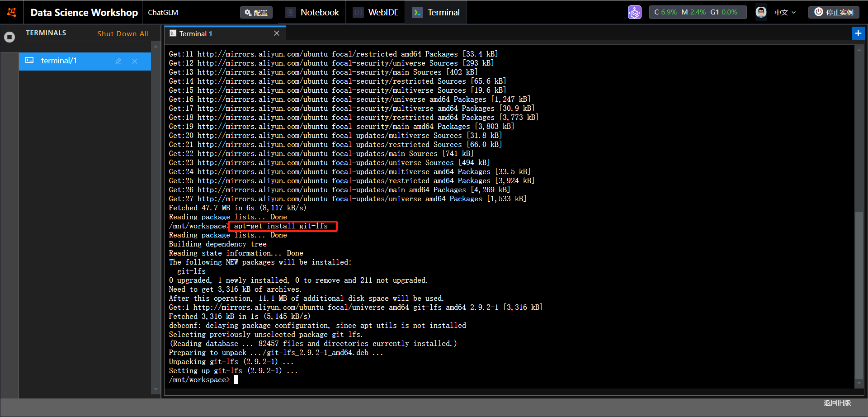Click the 'apt-get install git-lfs' command text
This screenshot has width=868, height=417.
click(281, 226)
